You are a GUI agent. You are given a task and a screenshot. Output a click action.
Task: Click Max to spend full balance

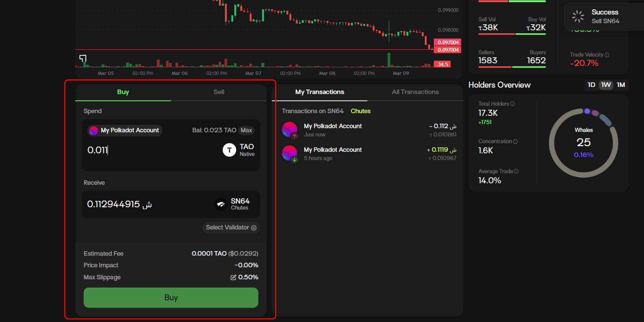point(246,130)
